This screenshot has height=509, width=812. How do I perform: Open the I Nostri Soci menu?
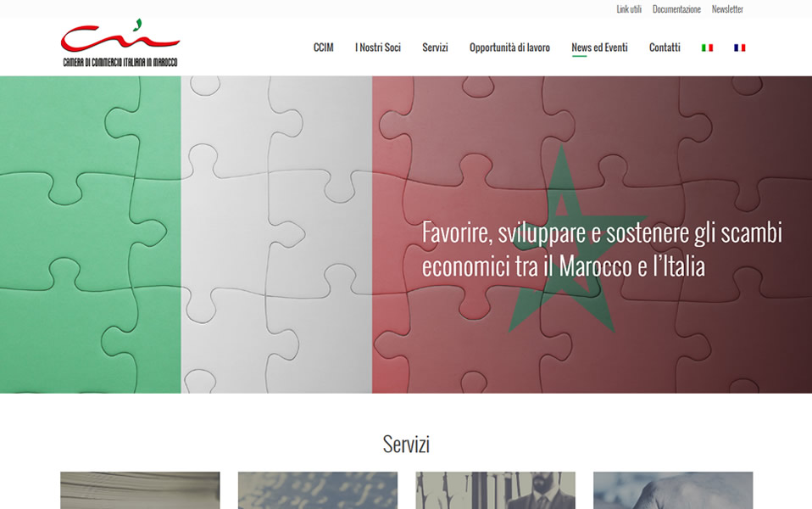tap(378, 48)
